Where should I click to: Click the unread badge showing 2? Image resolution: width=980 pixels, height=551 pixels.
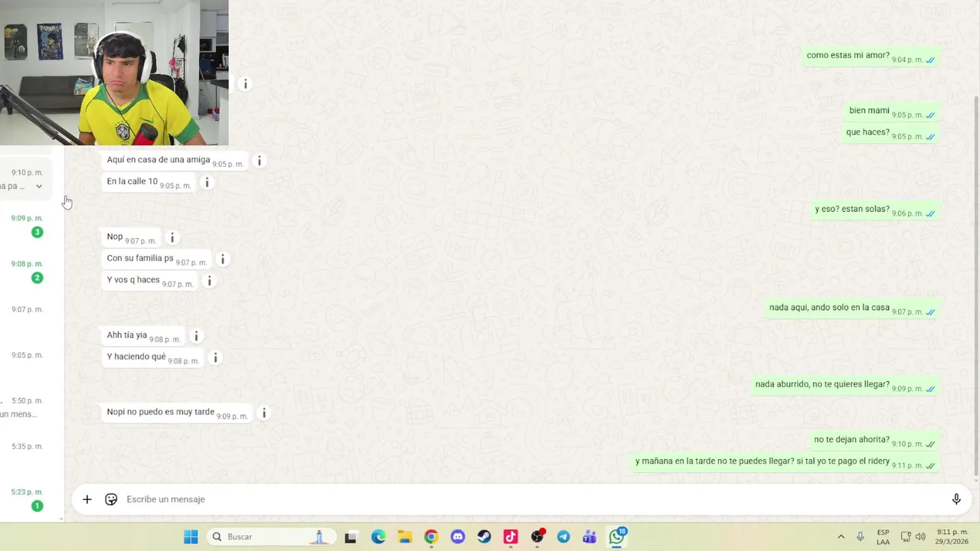[x=37, y=278]
